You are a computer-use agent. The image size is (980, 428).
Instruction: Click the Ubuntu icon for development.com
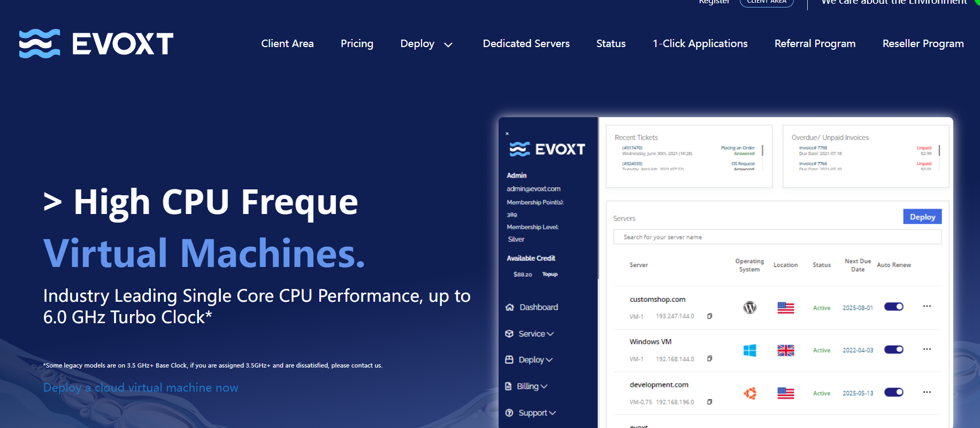(750, 394)
